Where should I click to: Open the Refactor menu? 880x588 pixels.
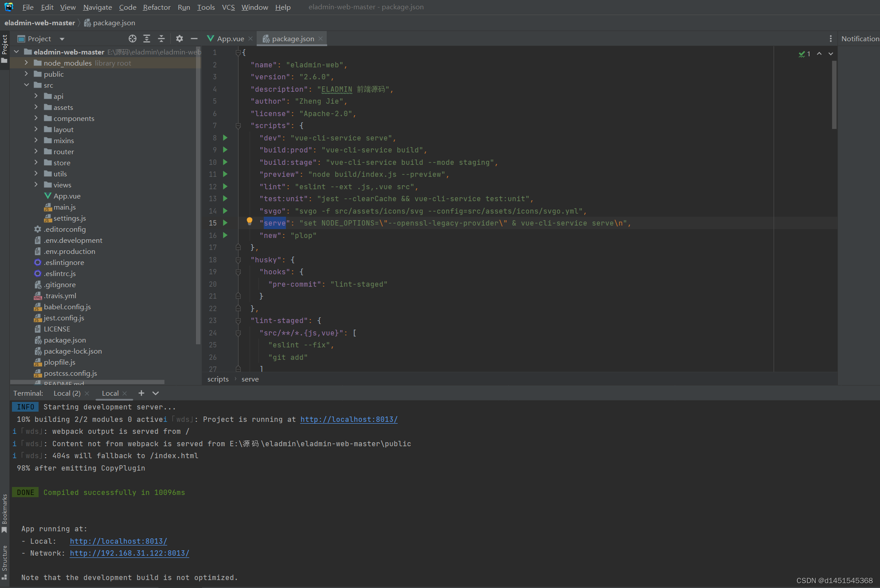click(156, 7)
